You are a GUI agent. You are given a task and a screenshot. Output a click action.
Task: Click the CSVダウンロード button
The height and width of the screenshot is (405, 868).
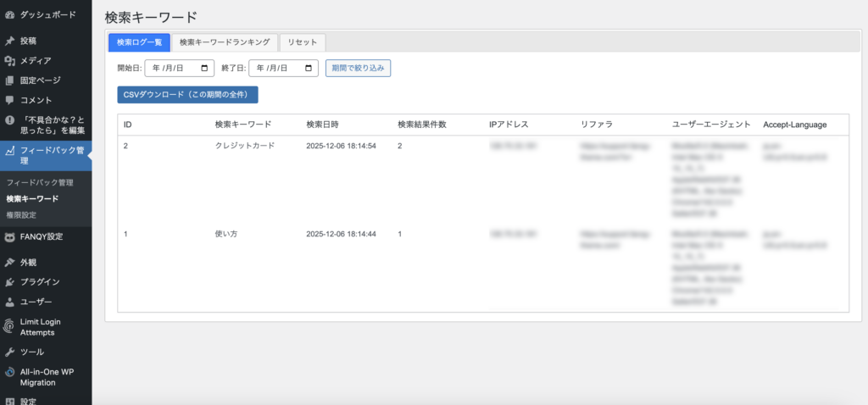point(186,95)
